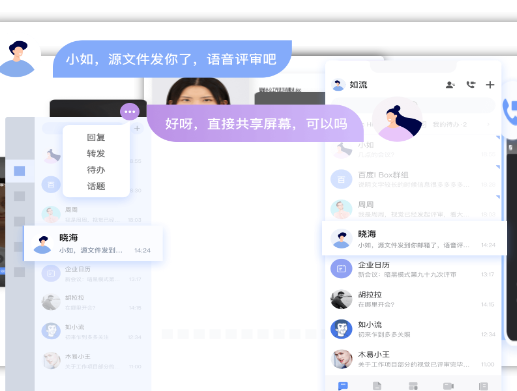
Task: Click 胡拉拉's photo avatar in the right list
Action: click(341, 299)
